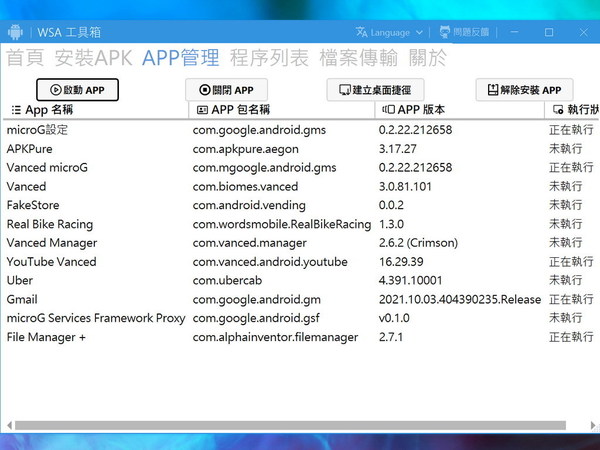Select the APKPure app row
The image size is (600, 450).
point(300,149)
